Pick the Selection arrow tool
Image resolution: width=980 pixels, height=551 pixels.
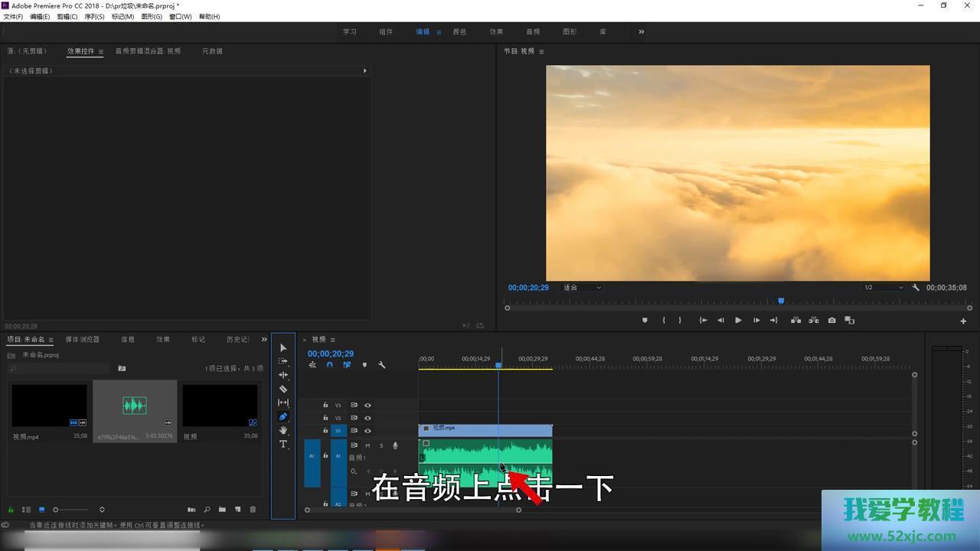click(x=283, y=347)
